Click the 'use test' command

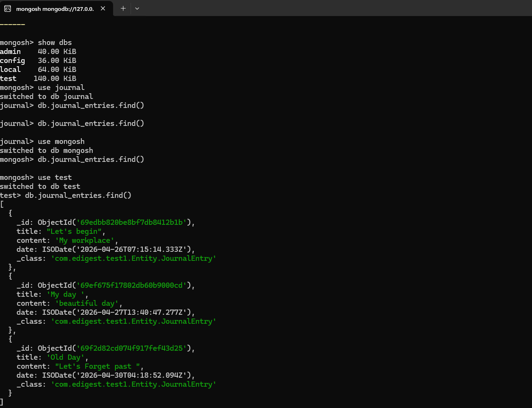(x=55, y=177)
